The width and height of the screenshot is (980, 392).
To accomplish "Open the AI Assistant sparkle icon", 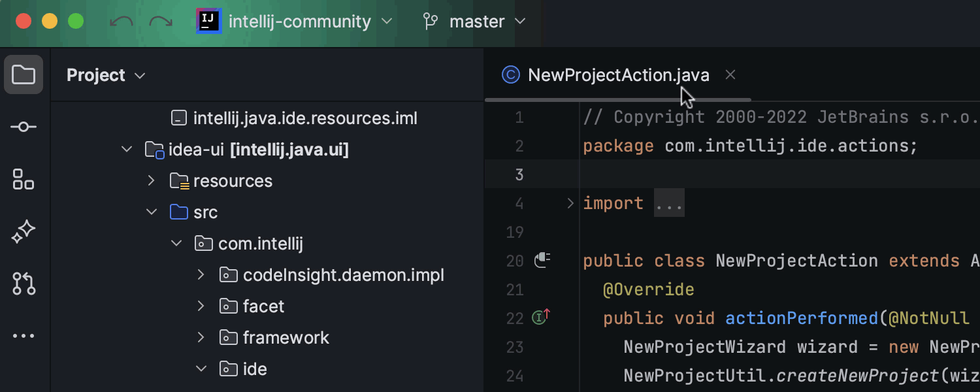I will [24, 231].
